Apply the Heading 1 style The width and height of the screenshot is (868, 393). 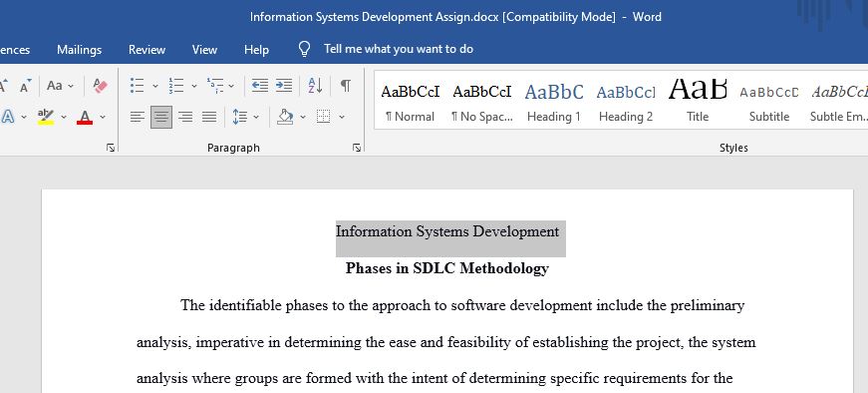tap(553, 101)
